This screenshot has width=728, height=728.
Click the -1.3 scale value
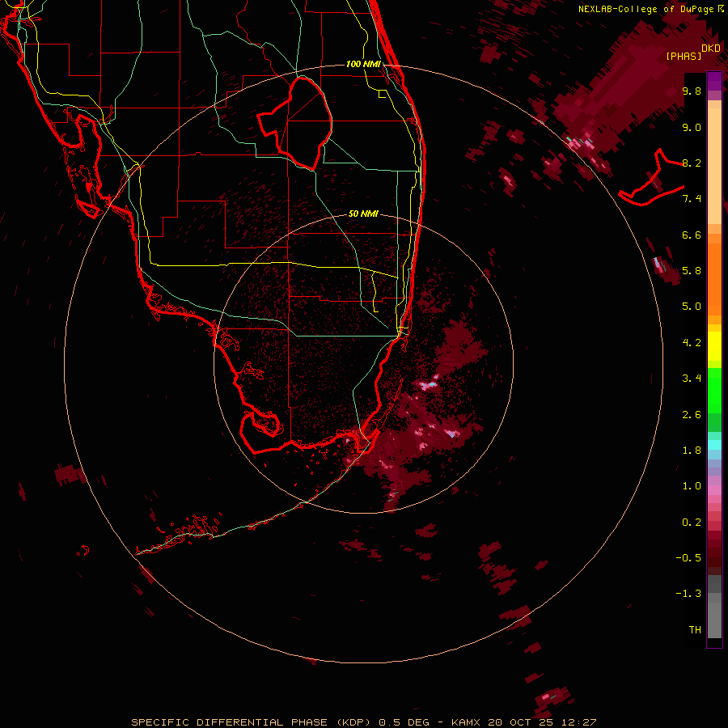point(688,594)
